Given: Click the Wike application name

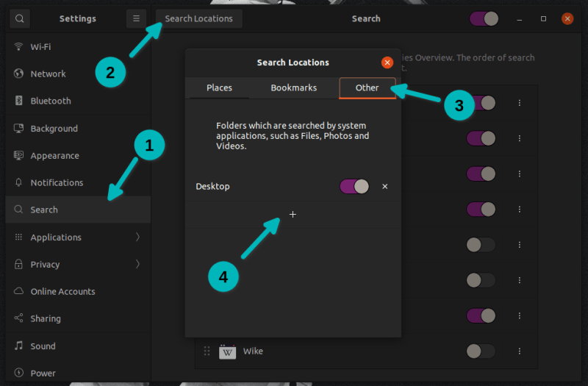Looking at the screenshot, I should pos(253,351).
